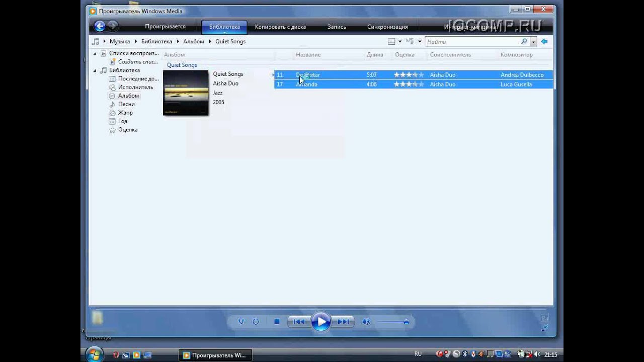Select the track 17 Amanda row

414,84
